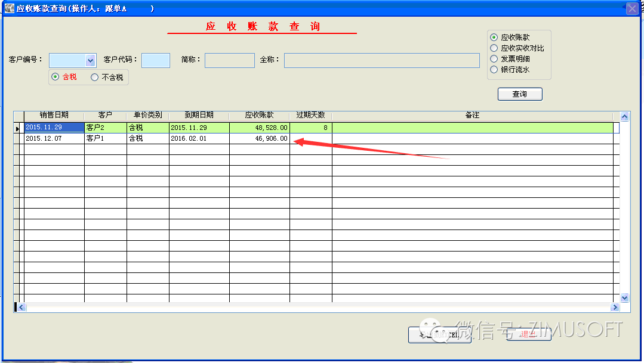The height and width of the screenshot is (363, 644).
Task: Open the 客户编号 dropdown list
Action: (90, 60)
